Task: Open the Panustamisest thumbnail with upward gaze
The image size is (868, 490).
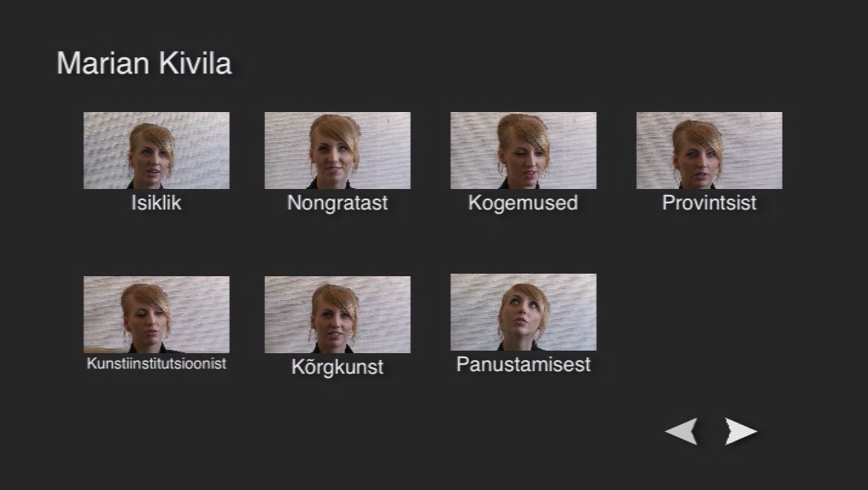Action: (x=524, y=312)
